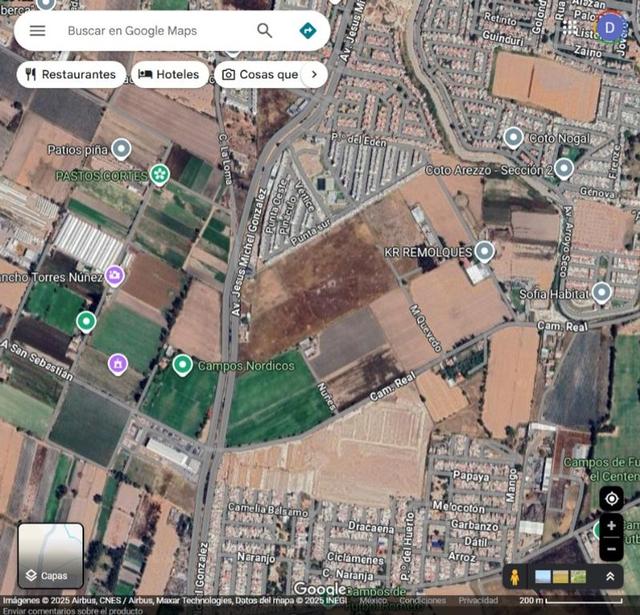Viewport: 640px width, 615px height.
Task: Open the Privacidad link
Action: click(x=478, y=600)
